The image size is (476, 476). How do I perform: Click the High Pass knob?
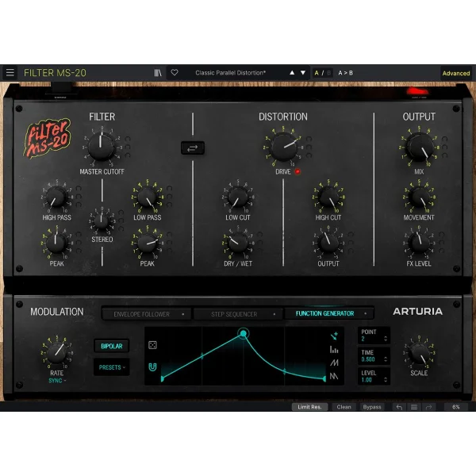[x=56, y=197]
